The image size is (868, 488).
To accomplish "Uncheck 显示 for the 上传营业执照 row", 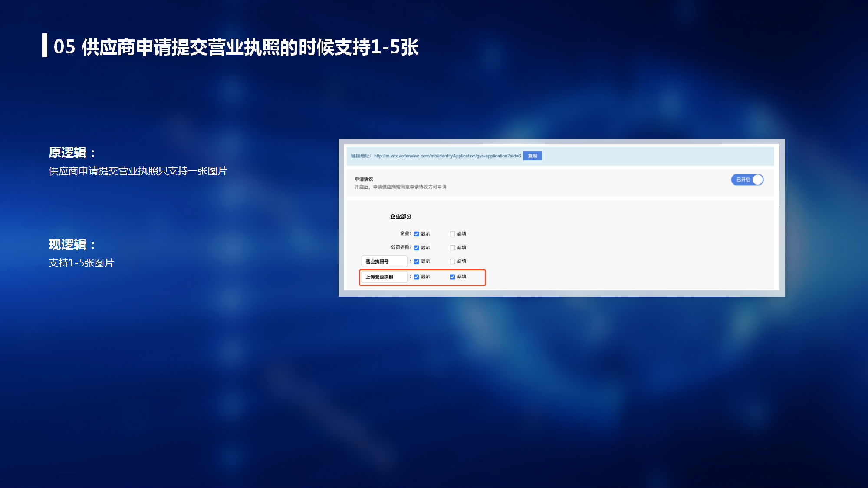I will (x=417, y=277).
